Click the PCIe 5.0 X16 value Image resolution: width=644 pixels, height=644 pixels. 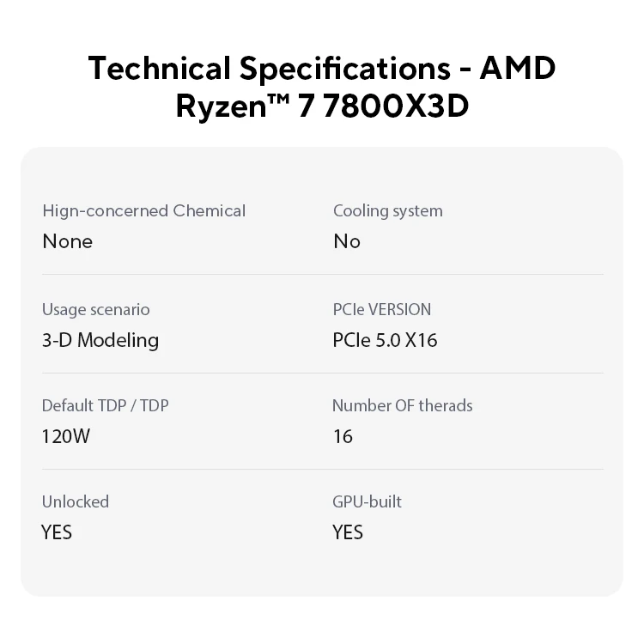coord(385,340)
